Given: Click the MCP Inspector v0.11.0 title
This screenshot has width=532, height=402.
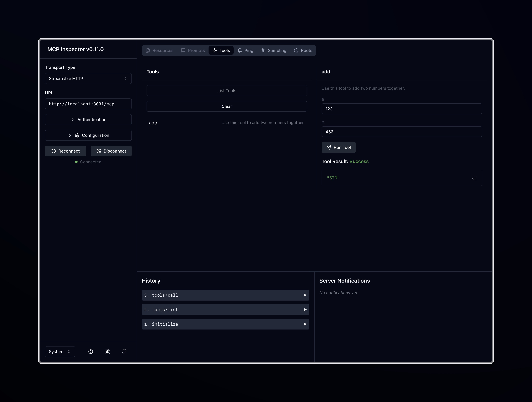Looking at the screenshot, I should click(75, 49).
